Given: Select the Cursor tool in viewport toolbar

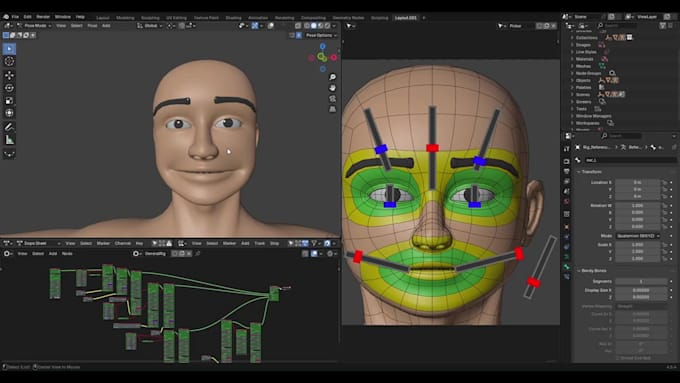Looking at the screenshot, I should (x=9, y=62).
